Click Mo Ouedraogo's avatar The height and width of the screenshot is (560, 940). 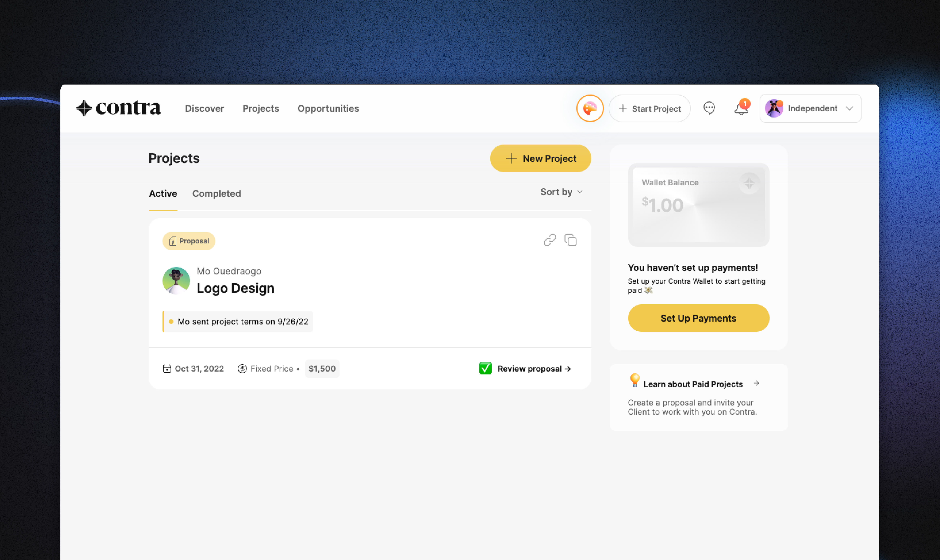[x=176, y=280]
